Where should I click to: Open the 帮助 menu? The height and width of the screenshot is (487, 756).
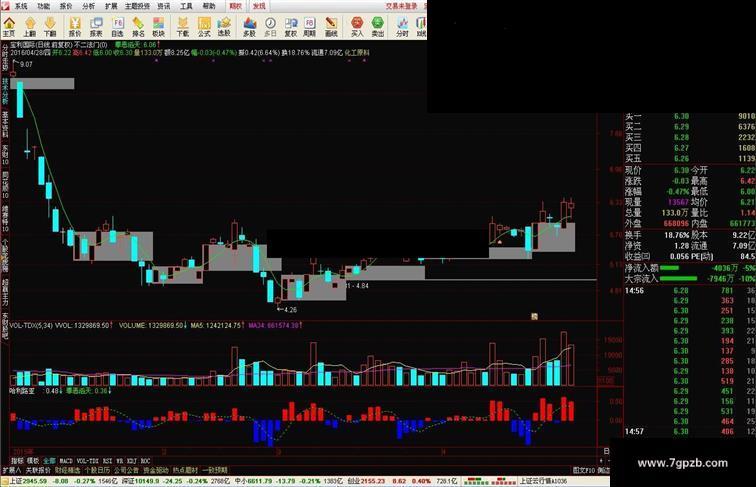pos(209,6)
